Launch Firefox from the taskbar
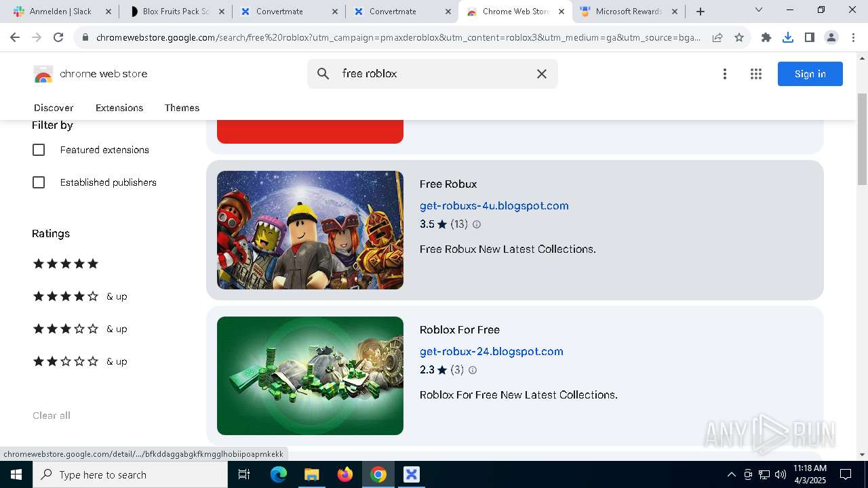 click(344, 474)
